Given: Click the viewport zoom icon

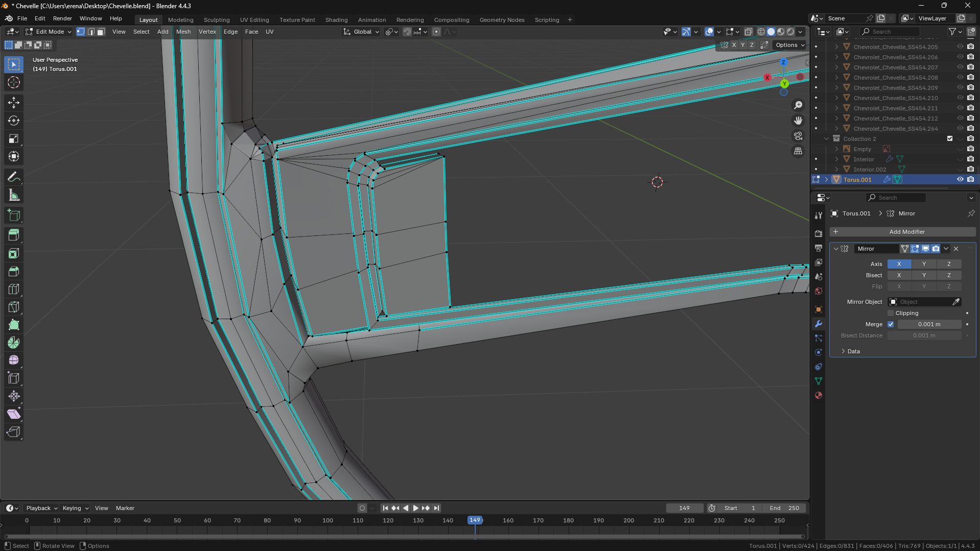Looking at the screenshot, I should 798,105.
